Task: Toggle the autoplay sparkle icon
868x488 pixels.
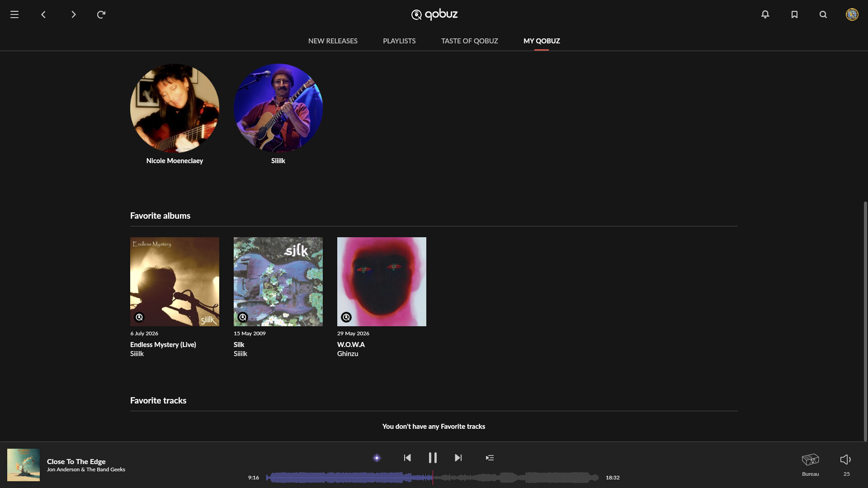Action: click(x=377, y=458)
